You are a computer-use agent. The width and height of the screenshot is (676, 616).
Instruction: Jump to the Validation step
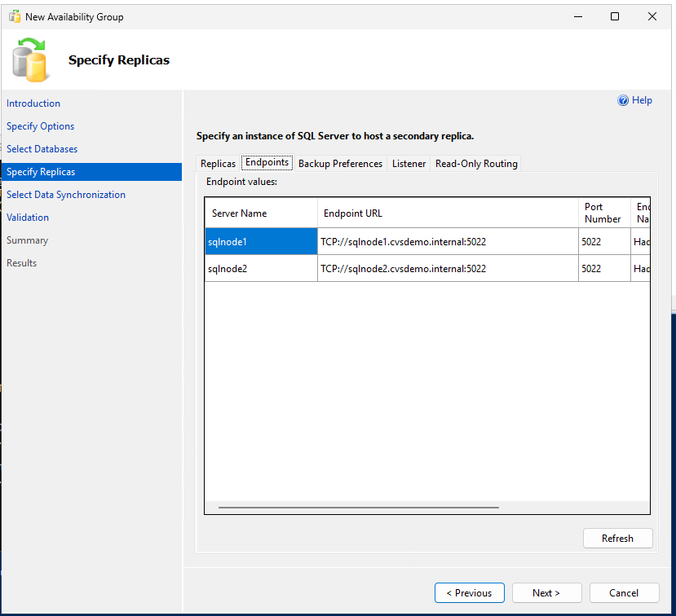[x=27, y=217]
